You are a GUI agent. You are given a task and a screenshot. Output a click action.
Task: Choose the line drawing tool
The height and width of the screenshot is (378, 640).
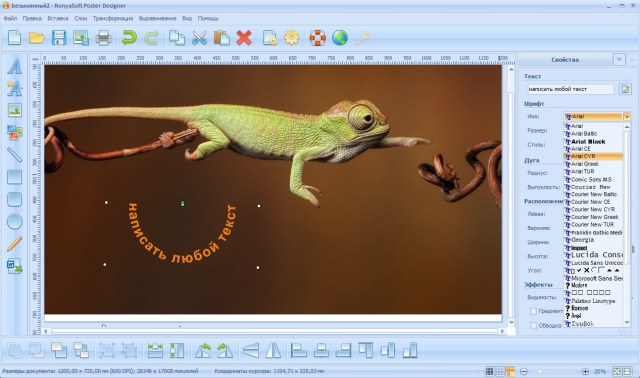click(x=14, y=155)
